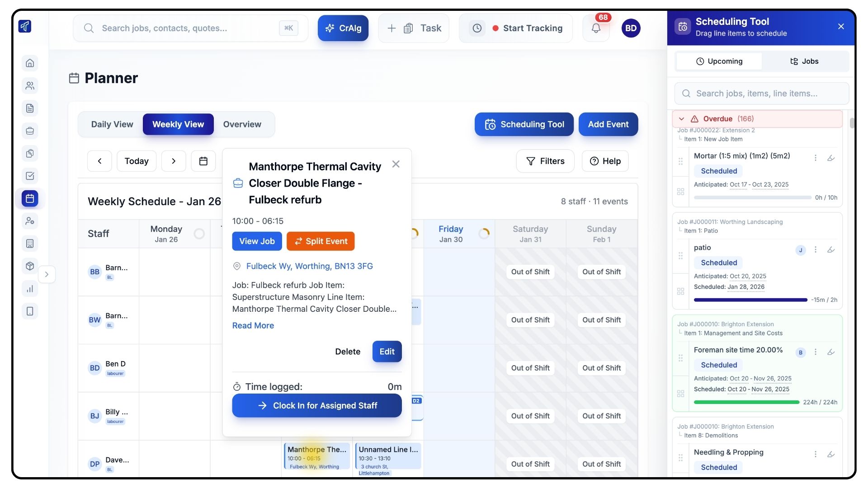
Task: Switch to Daily View
Action: [112, 124]
